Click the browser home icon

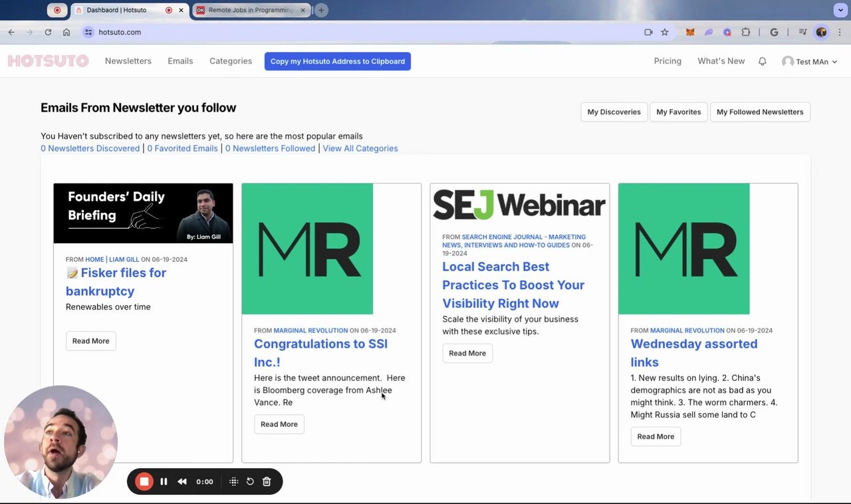point(66,32)
